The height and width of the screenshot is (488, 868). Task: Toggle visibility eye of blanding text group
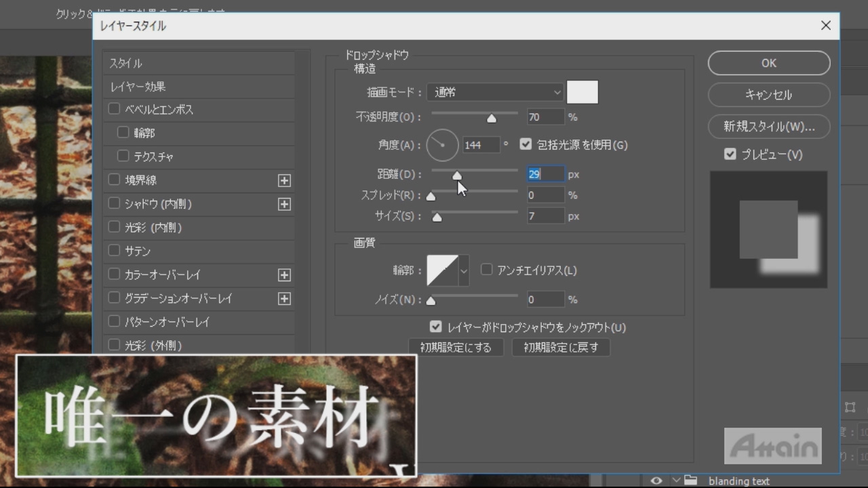coord(656,481)
